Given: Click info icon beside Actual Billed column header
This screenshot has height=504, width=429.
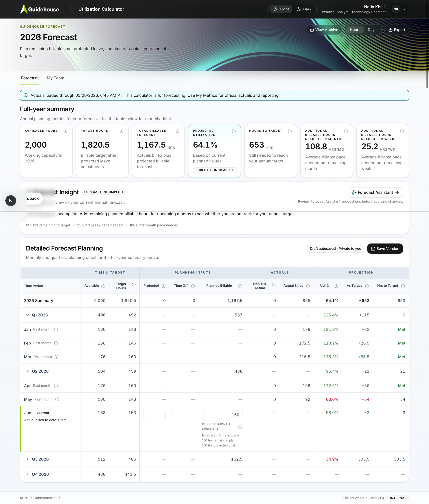Looking at the screenshot, I should 308,286.
